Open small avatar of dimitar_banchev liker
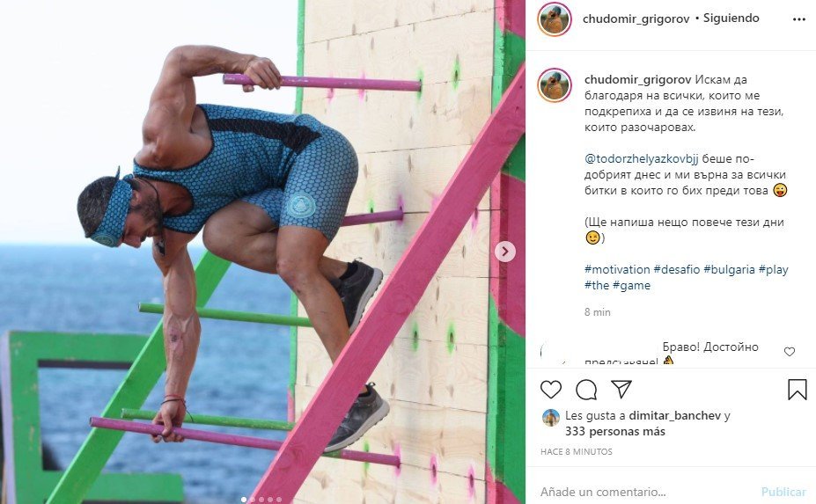This screenshot has height=504, width=816. tap(550, 417)
